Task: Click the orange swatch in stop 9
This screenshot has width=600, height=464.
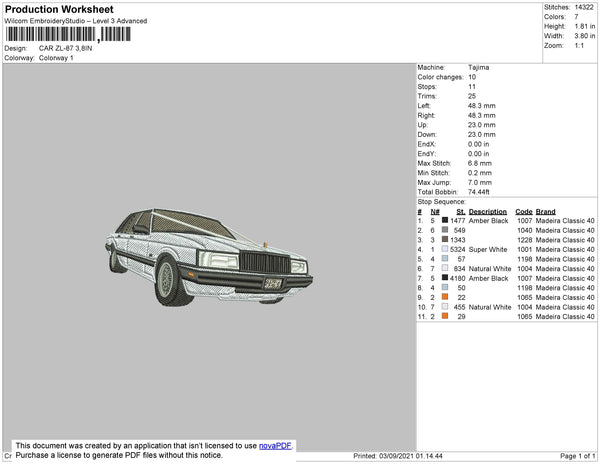Action: coord(445,297)
